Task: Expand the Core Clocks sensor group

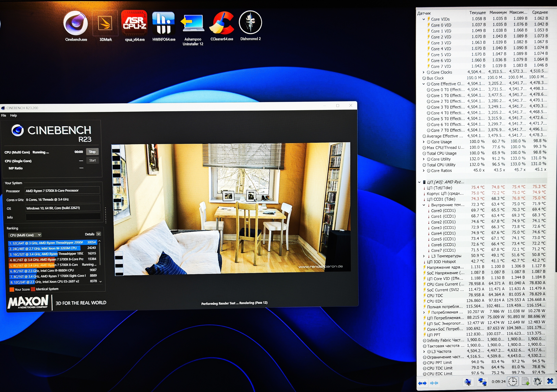Action: point(424,72)
